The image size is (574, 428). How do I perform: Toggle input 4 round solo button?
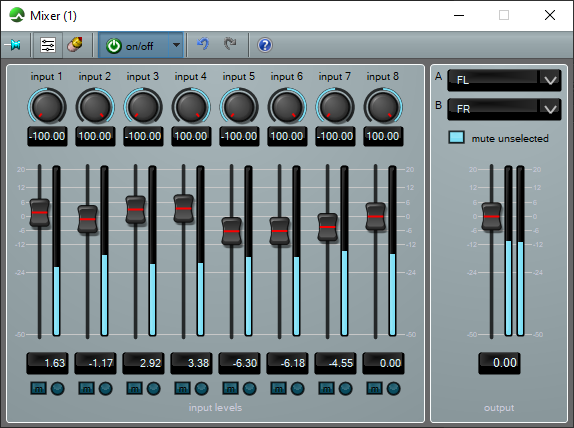click(201, 388)
